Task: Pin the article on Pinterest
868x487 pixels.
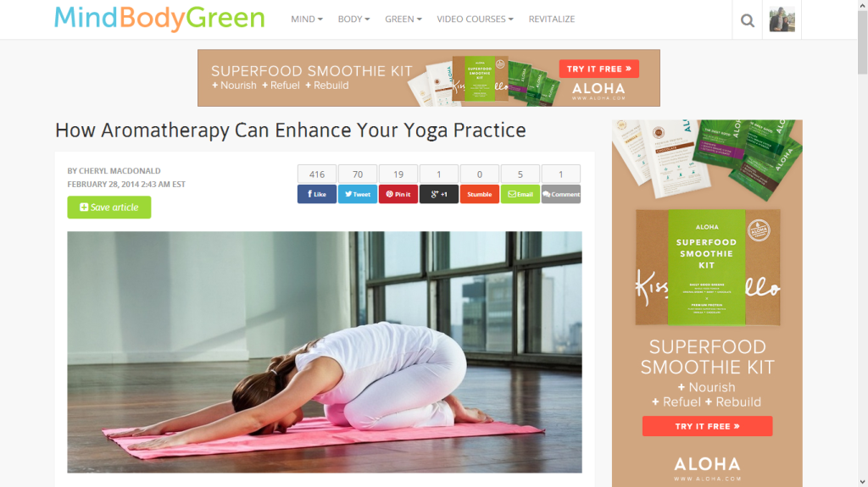Action: pos(398,194)
